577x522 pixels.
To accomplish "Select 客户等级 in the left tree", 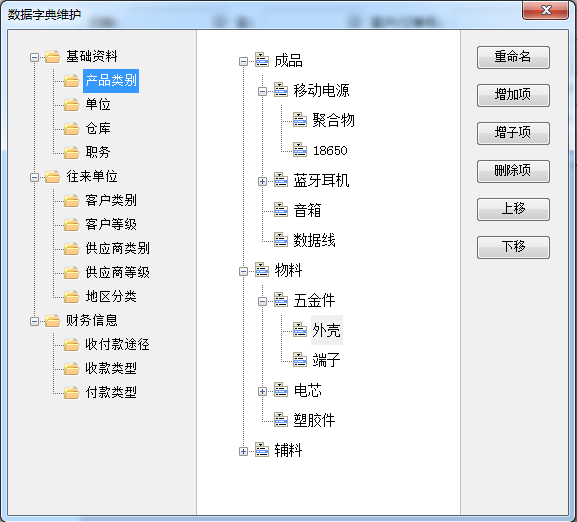I will coord(111,224).
